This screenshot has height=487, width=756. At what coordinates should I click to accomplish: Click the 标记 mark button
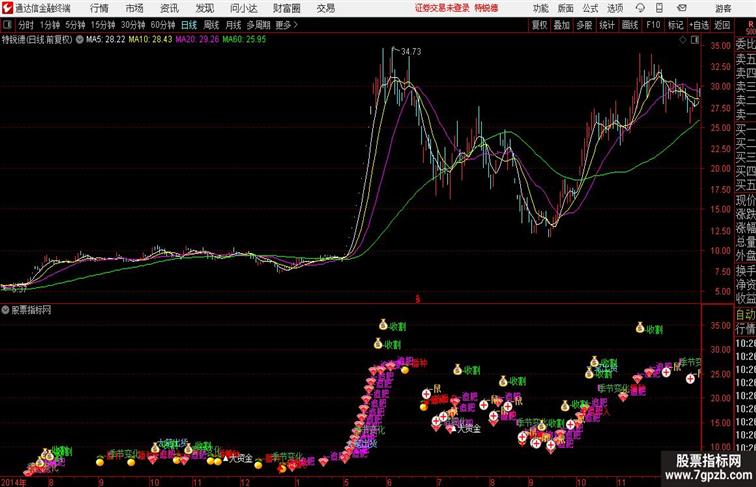pos(675,25)
